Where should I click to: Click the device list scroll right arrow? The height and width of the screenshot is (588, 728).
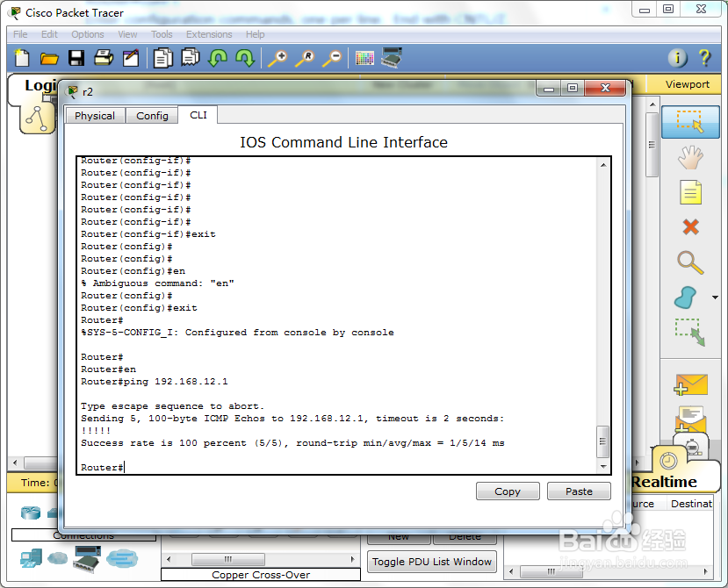[x=353, y=559]
